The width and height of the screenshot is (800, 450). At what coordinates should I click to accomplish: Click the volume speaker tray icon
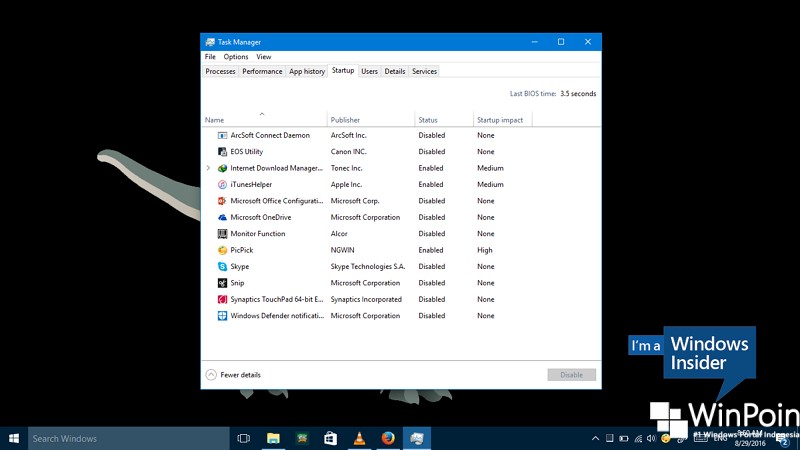(x=651, y=438)
